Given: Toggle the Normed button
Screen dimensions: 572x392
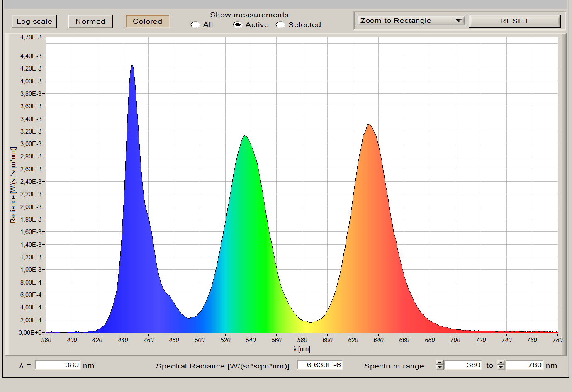Looking at the screenshot, I should tap(90, 22).
